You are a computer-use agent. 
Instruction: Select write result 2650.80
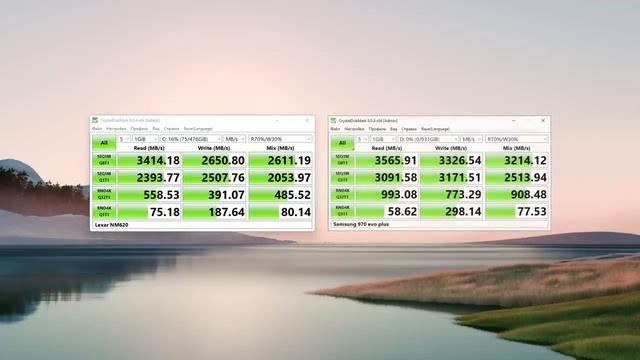(214, 160)
